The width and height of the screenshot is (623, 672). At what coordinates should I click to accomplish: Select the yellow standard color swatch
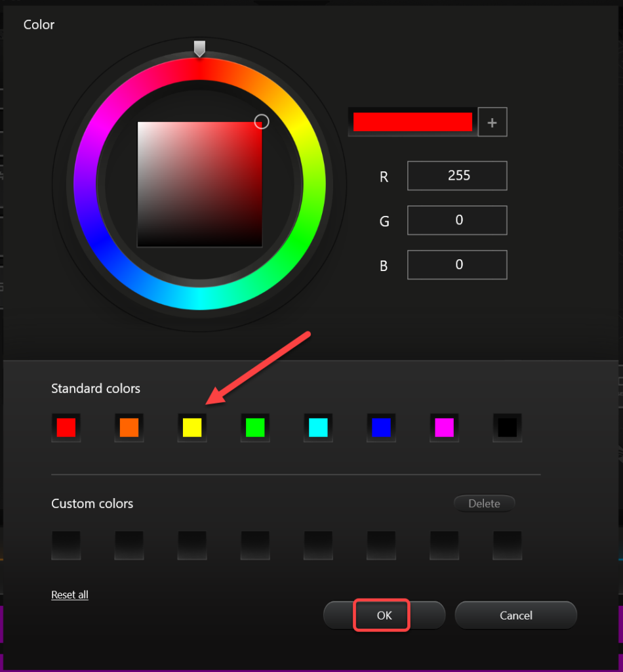(191, 427)
